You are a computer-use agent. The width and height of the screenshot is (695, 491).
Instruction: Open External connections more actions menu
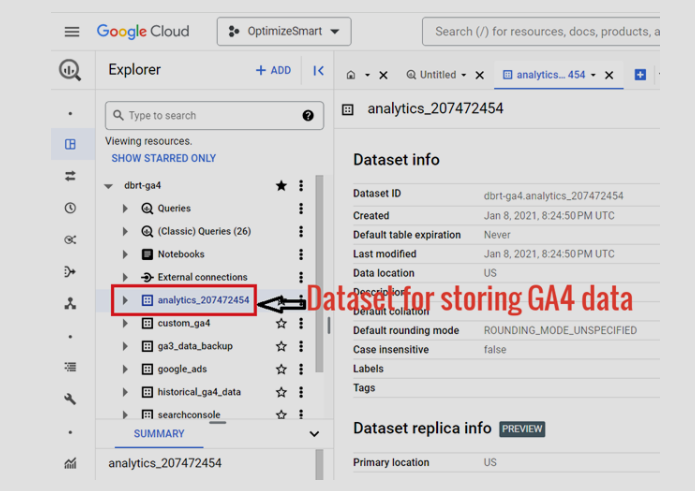tap(301, 277)
